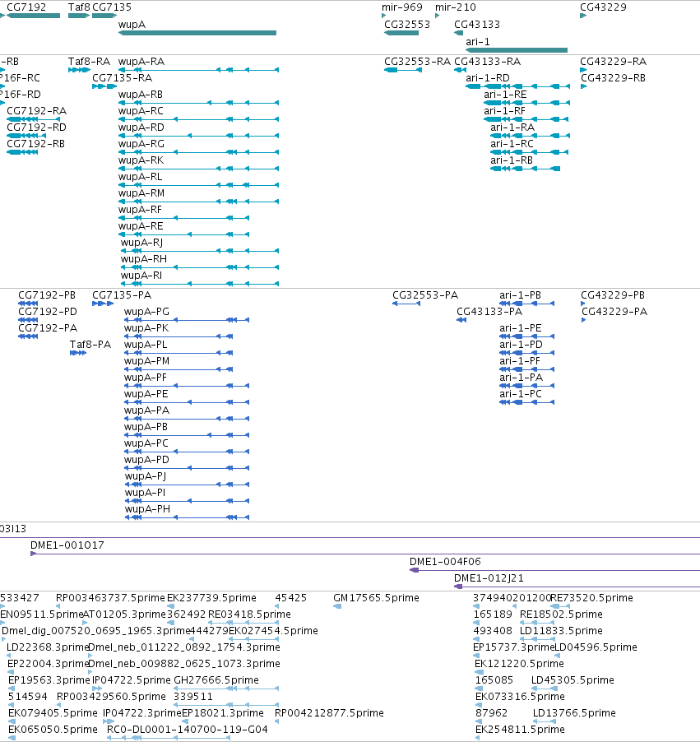Select protein Taf8-PA

click(x=78, y=353)
